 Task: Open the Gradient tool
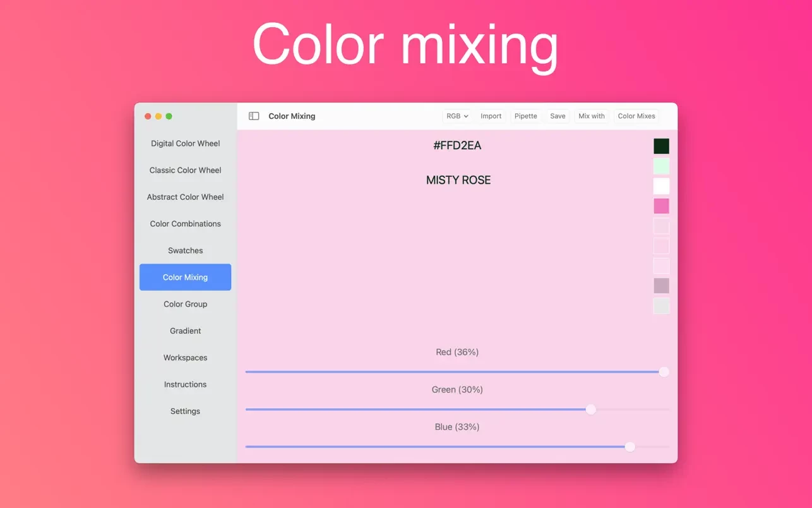[185, 330]
